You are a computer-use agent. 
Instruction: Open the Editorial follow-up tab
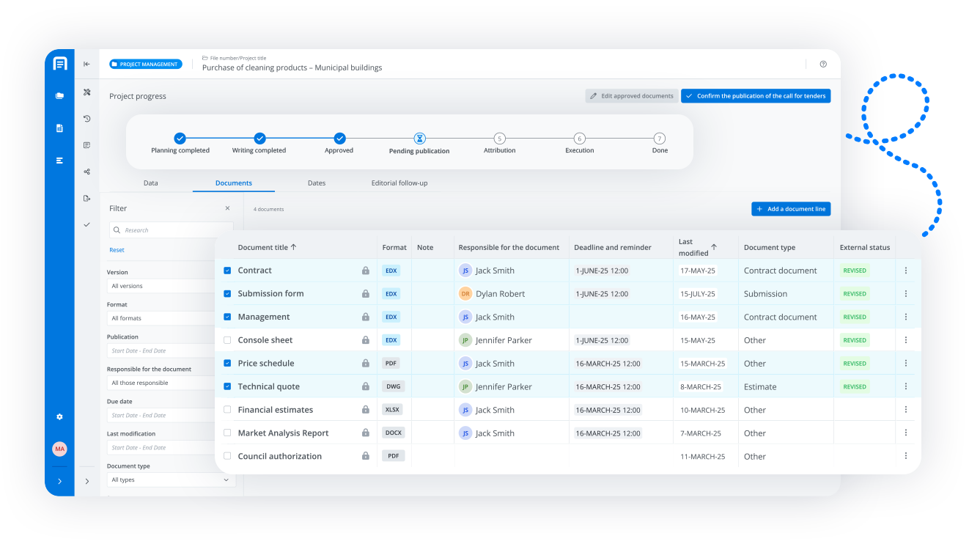tap(399, 183)
